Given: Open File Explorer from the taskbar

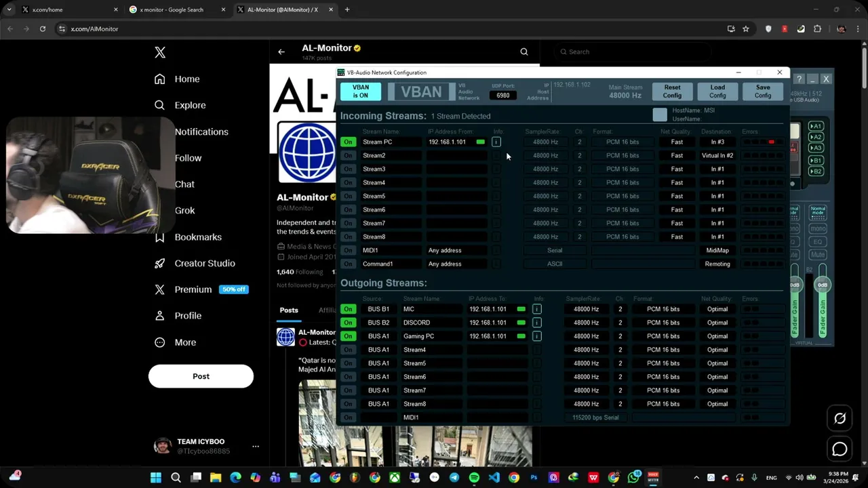Looking at the screenshot, I should 216,478.
